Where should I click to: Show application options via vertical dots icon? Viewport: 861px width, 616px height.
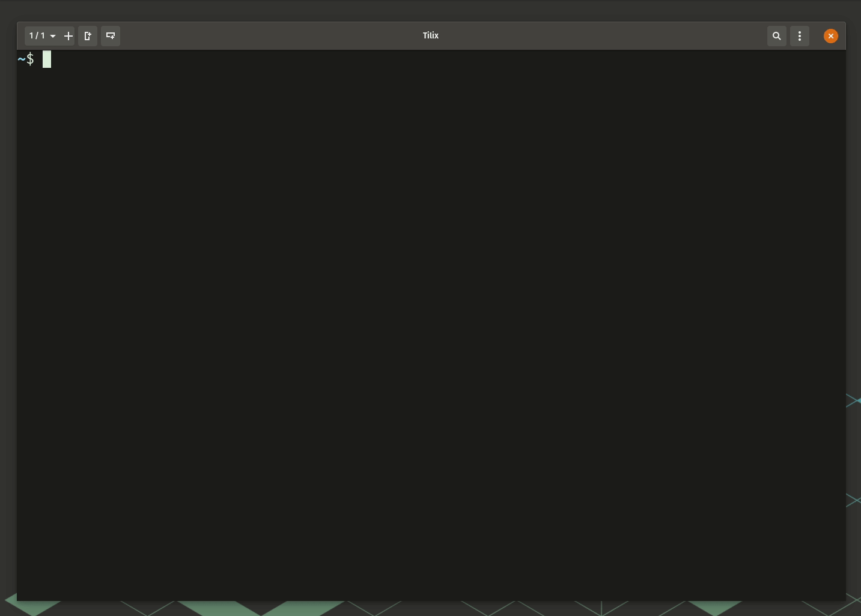(800, 36)
